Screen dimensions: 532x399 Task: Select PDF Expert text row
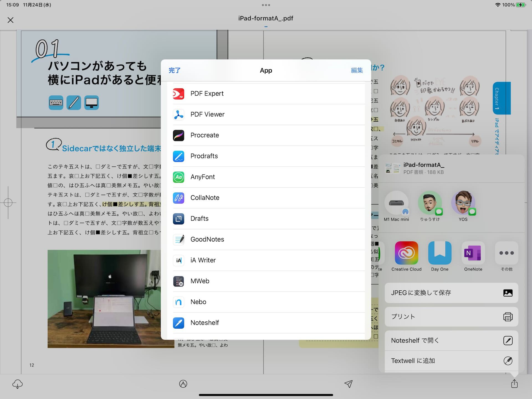pos(268,94)
